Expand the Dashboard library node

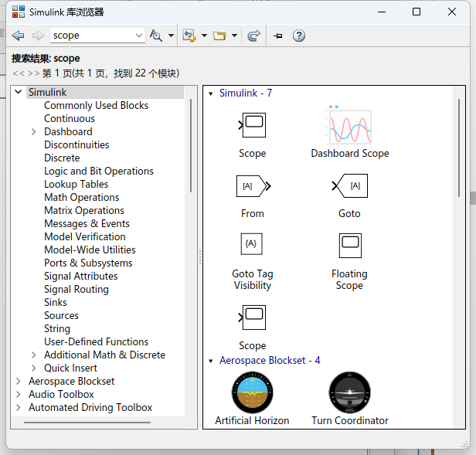[x=34, y=132]
